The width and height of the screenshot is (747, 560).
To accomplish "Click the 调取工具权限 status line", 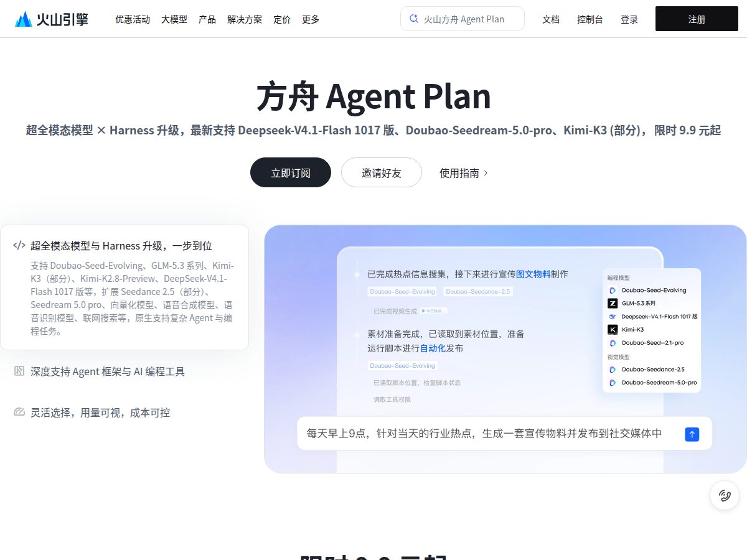I will 392,399.
